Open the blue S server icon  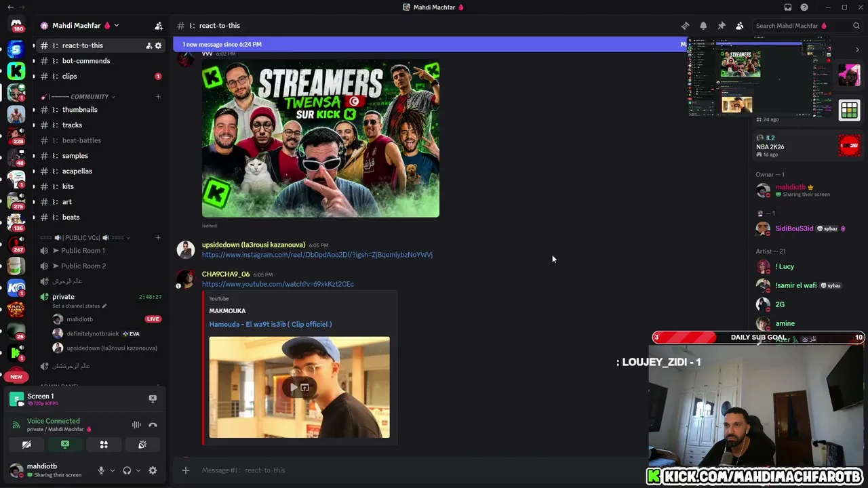16,48
